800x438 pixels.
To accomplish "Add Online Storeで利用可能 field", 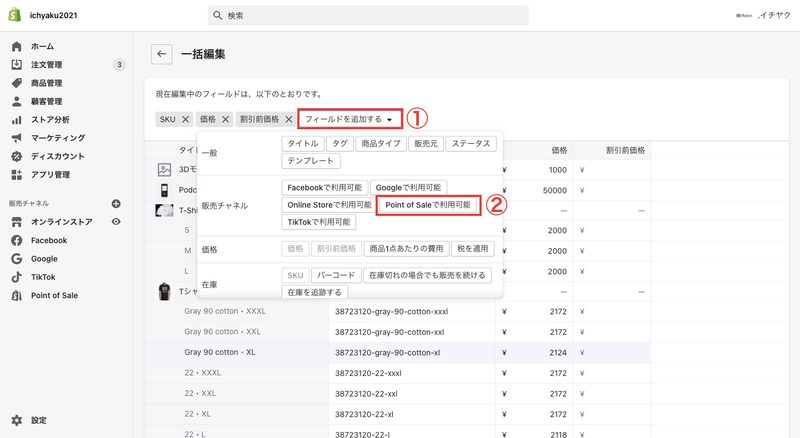I will pyautogui.click(x=329, y=205).
